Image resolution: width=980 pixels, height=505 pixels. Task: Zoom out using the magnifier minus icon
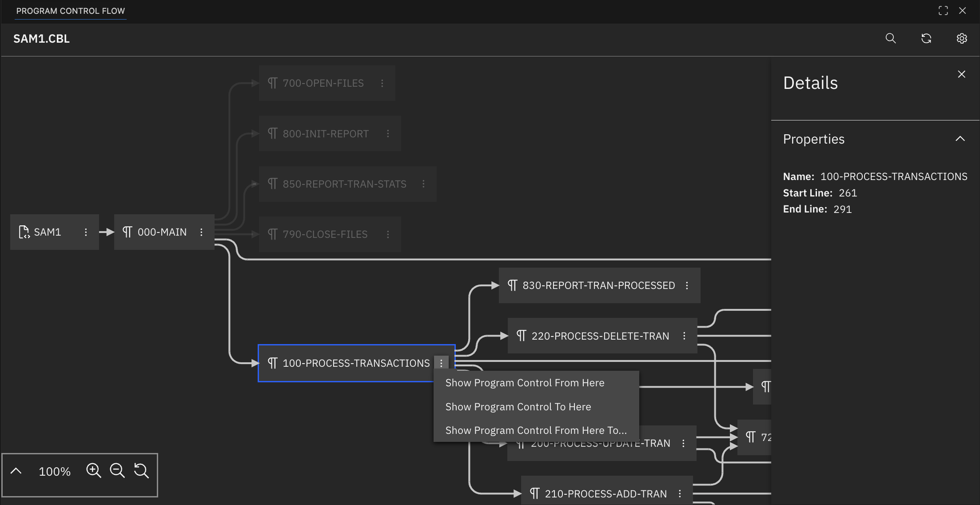click(117, 470)
